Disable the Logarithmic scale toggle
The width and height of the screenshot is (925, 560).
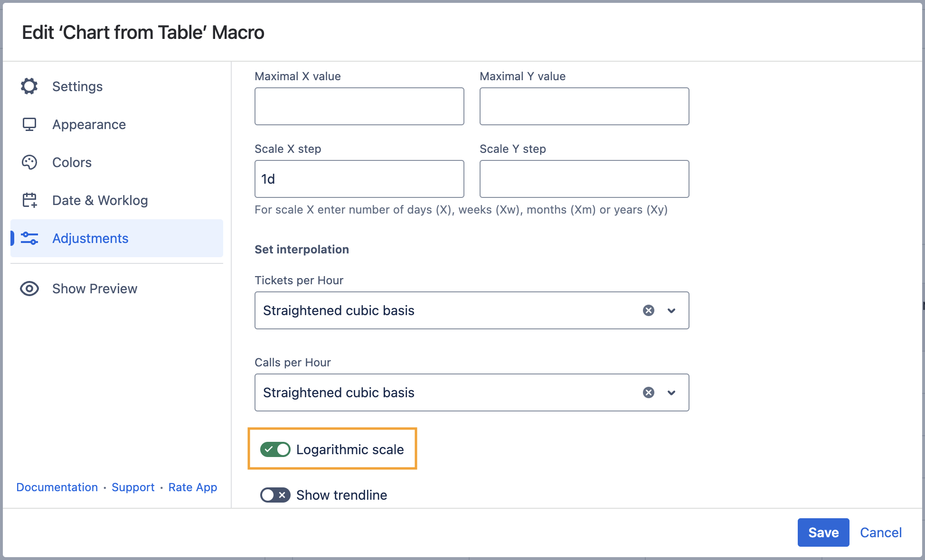(x=275, y=449)
